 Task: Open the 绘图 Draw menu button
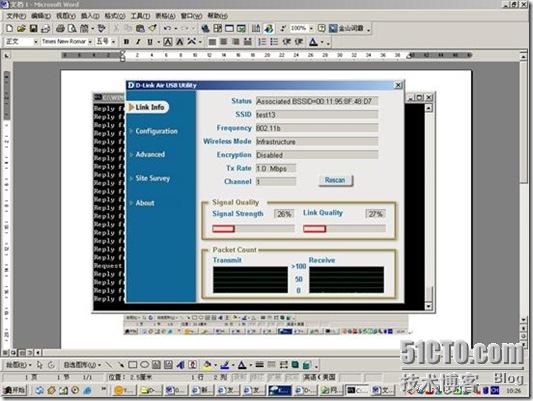point(18,365)
